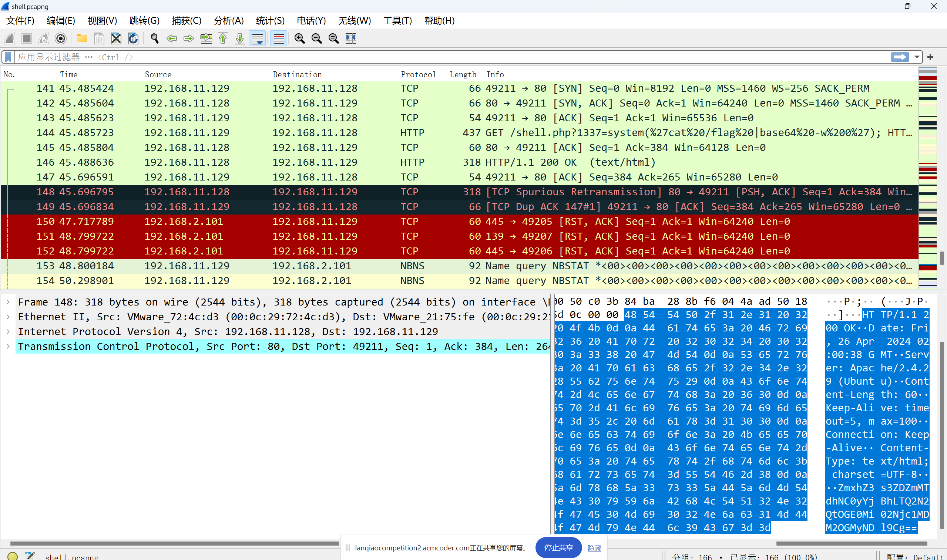Select packet 149 TCP Dup ACK row
Viewport: 947px width, 560px height.
(x=459, y=206)
